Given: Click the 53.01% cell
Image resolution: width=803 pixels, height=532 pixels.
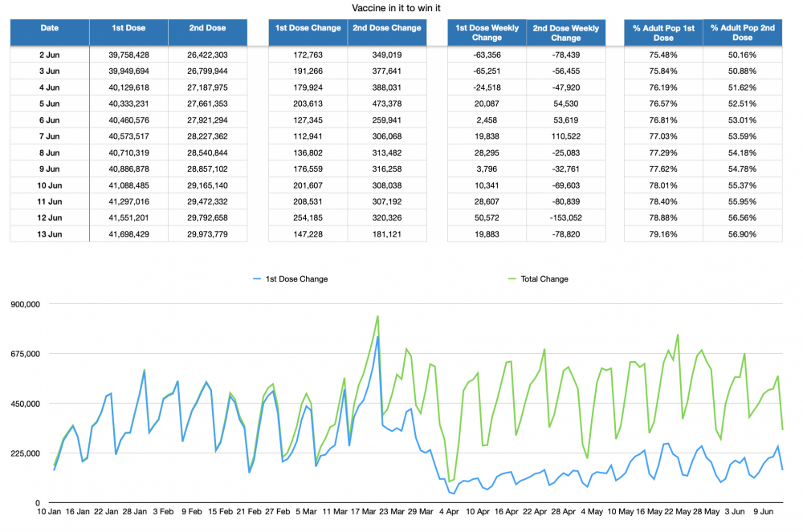Looking at the screenshot, I should 743,120.
